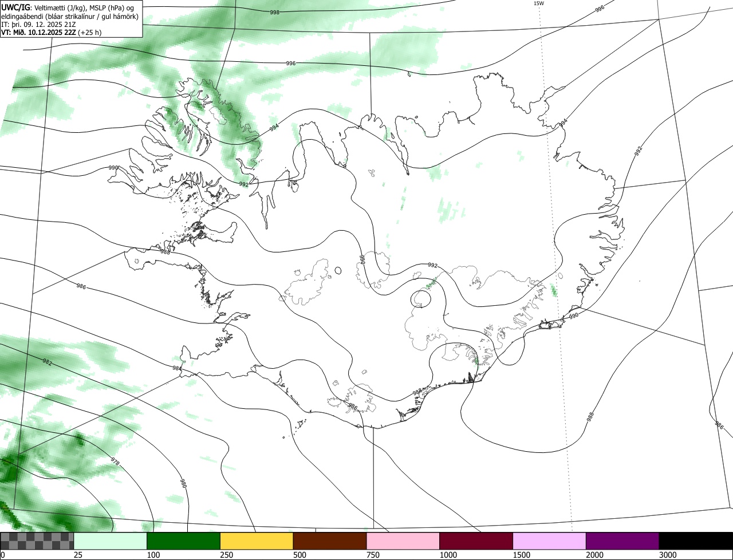Choose the pink 750–1000 legend swatch
The image size is (733, 560).
click(x=403, y=541)
